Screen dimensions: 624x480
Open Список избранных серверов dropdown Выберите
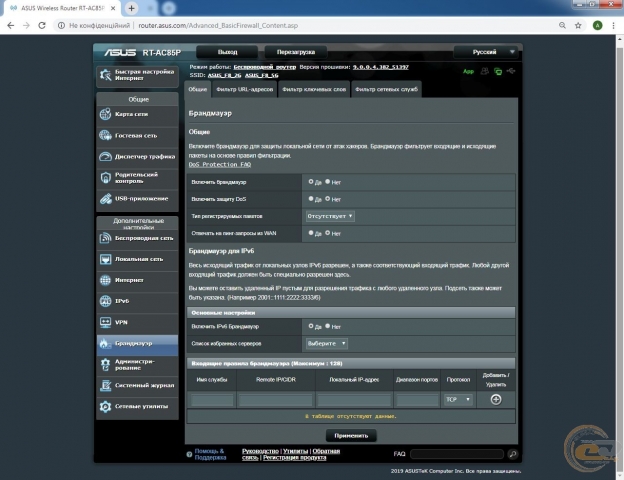(x=327, y=343)
